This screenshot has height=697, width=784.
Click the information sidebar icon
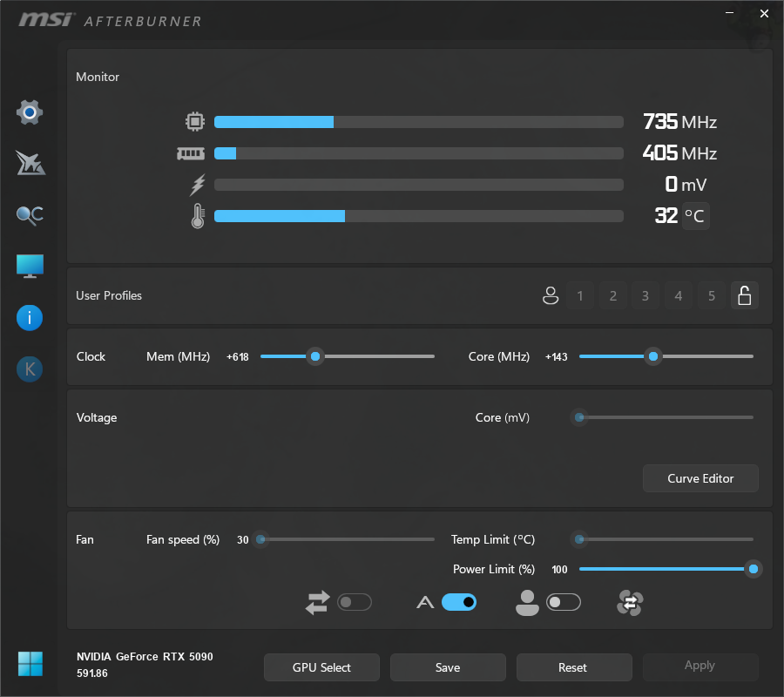click(x=29, y=317)
